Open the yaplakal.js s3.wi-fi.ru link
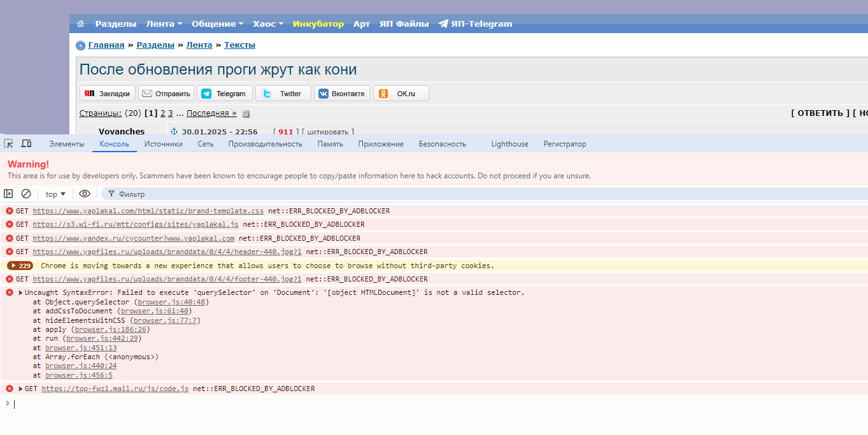Screen dimensions: 868x435 136,224
